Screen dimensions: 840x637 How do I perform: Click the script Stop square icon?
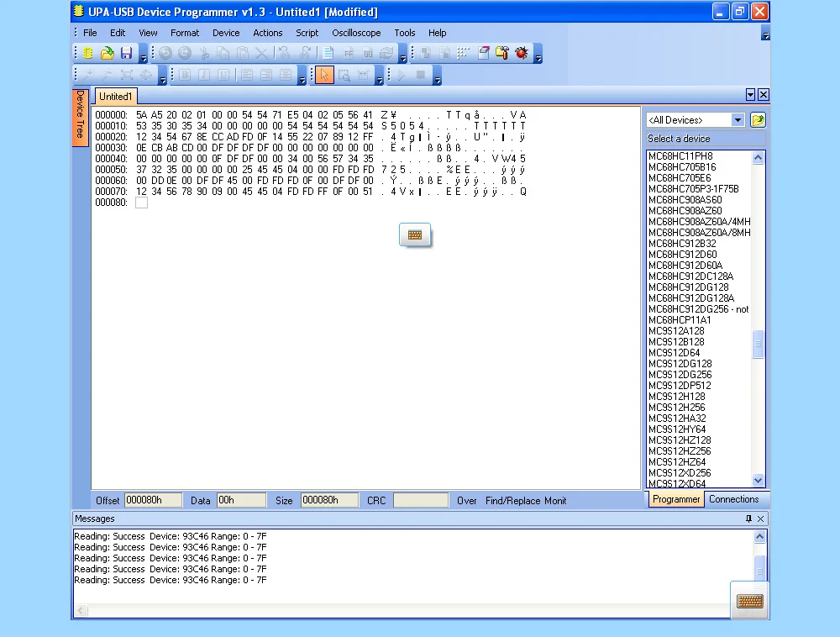point(421,75)
